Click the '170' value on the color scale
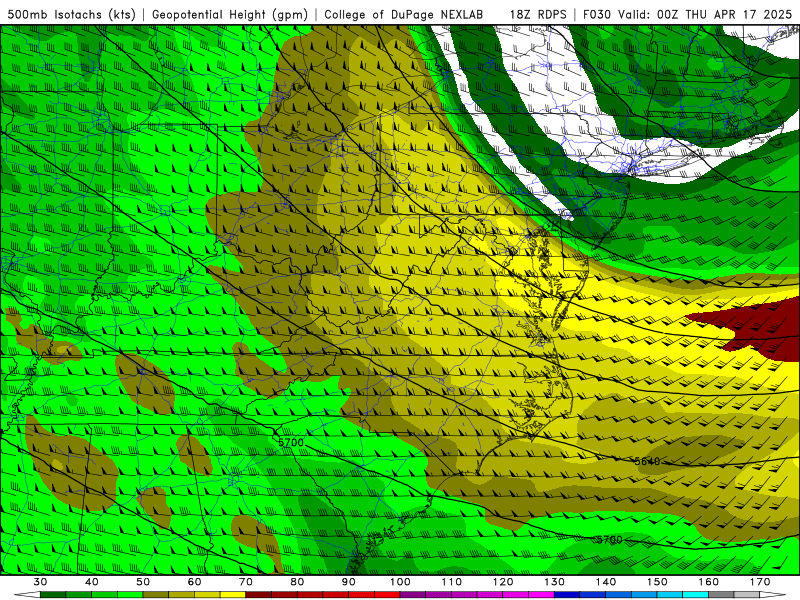 760,582
